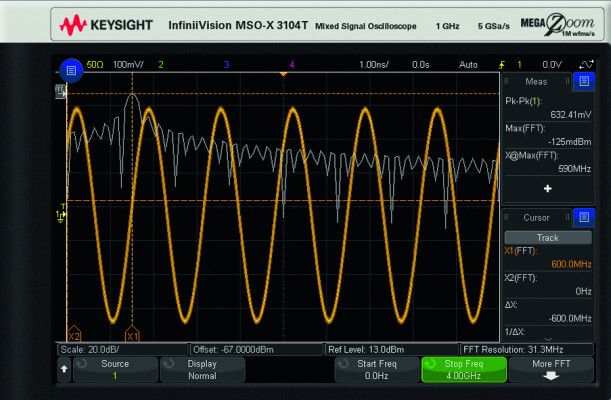Screen dimensions: 611x400
Task: Click the trigger source 1 indicator
Action: pyautogui.click(x=519, y=65)
